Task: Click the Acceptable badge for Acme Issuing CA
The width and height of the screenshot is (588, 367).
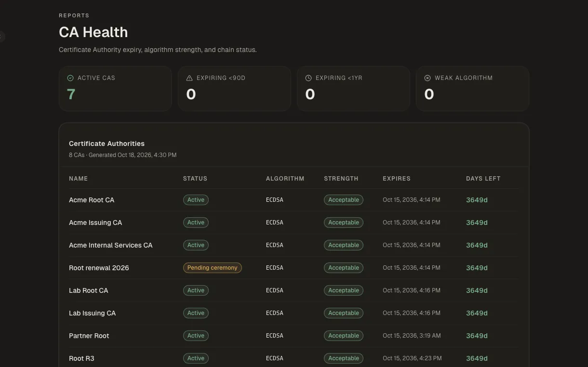Action: (x=344, y=223)
